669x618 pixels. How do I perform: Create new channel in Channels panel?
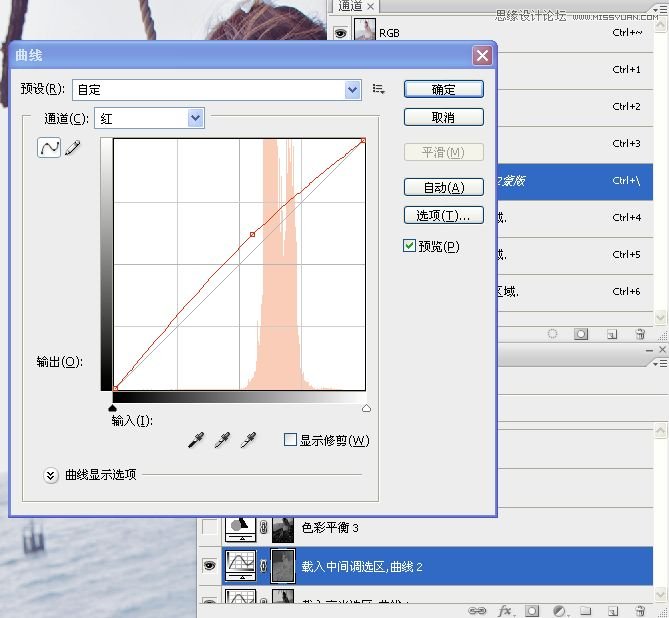pyautogui.click(x=612, y=334)
